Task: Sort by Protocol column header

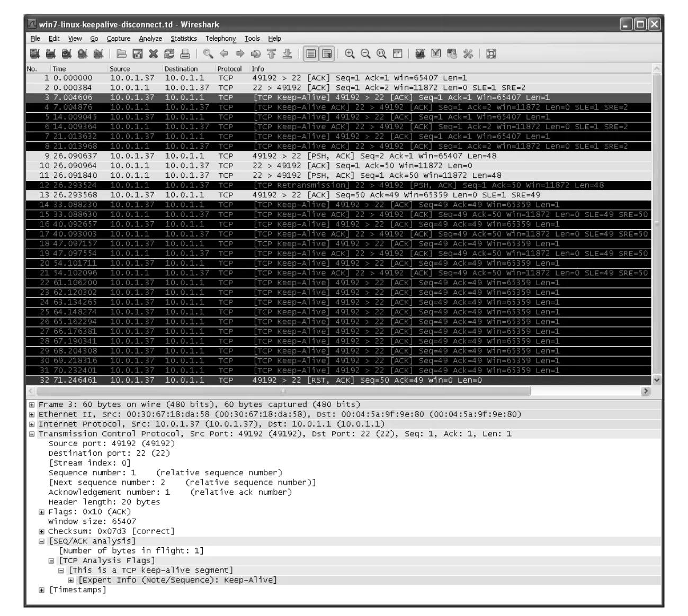Action: [233, 69]
